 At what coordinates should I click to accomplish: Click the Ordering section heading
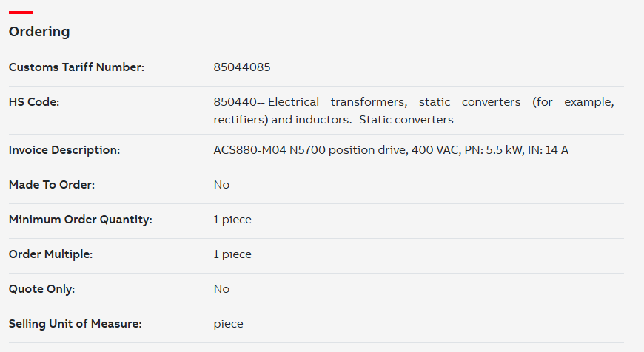click(39, 32)
